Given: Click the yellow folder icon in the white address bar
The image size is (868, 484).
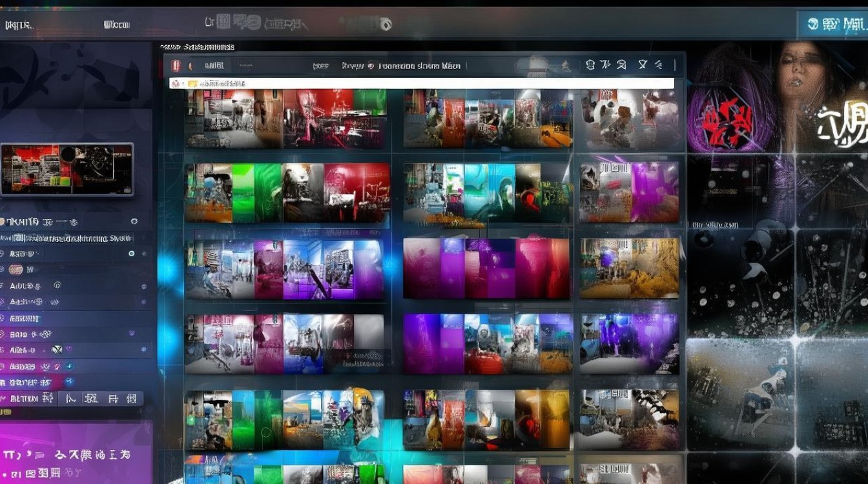Looking at the screenshot, I should [x=192, y=84].
